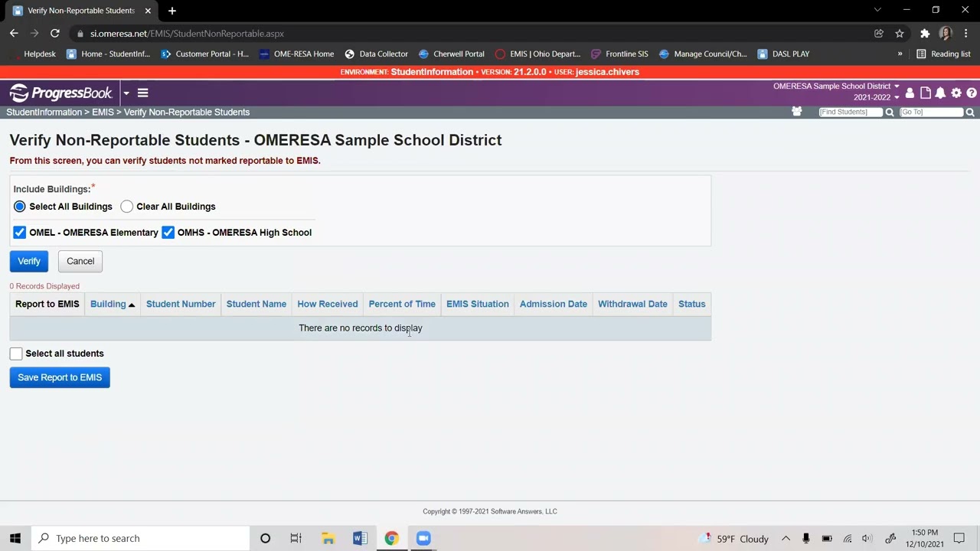980x551 pixels.
Task: Sort by Withdrawal Date column
Action: [x=632, y=304]
